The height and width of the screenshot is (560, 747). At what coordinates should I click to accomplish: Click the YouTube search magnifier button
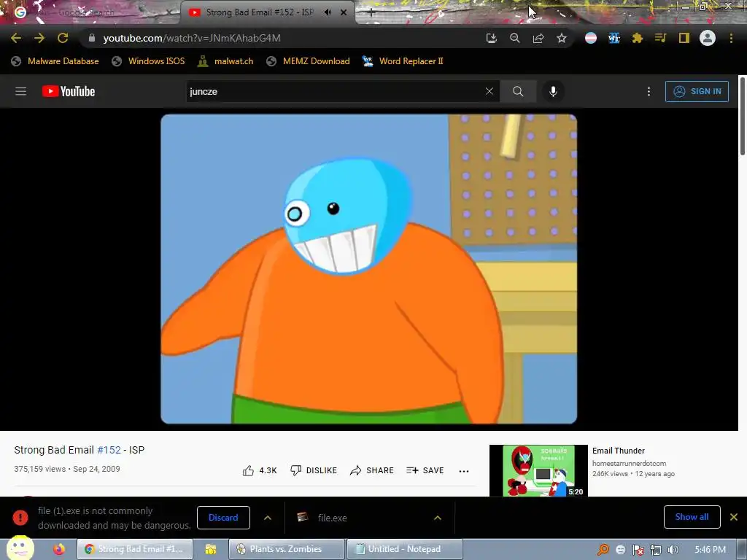[x=518, y=91]
